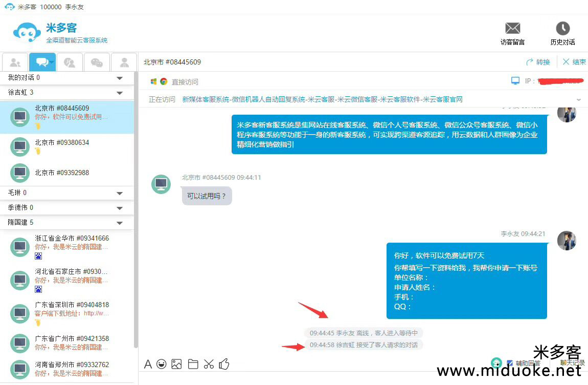Click the send file folder icon
This screenshot has width=588, height=385.
193,364
